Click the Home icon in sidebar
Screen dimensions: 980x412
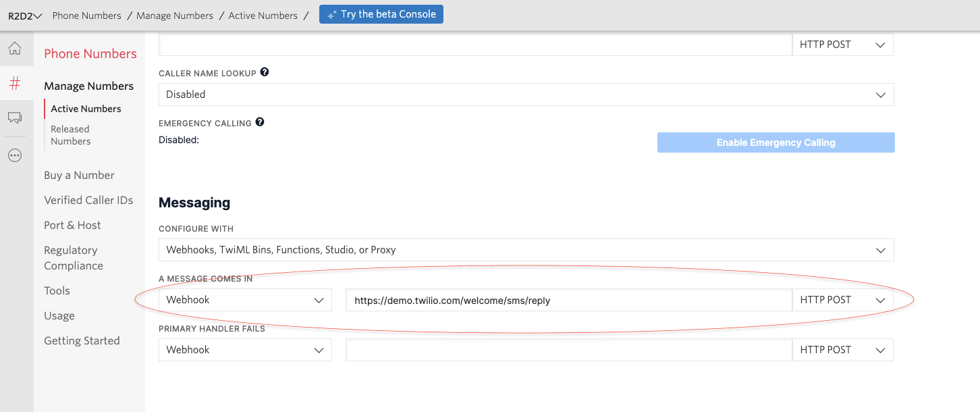(16, 48)
